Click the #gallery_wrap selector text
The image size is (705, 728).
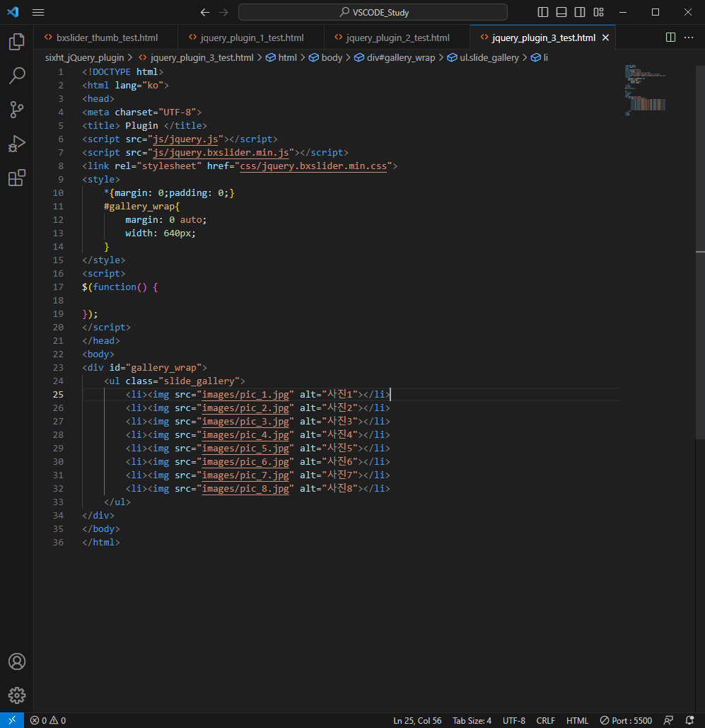(139, 207)
